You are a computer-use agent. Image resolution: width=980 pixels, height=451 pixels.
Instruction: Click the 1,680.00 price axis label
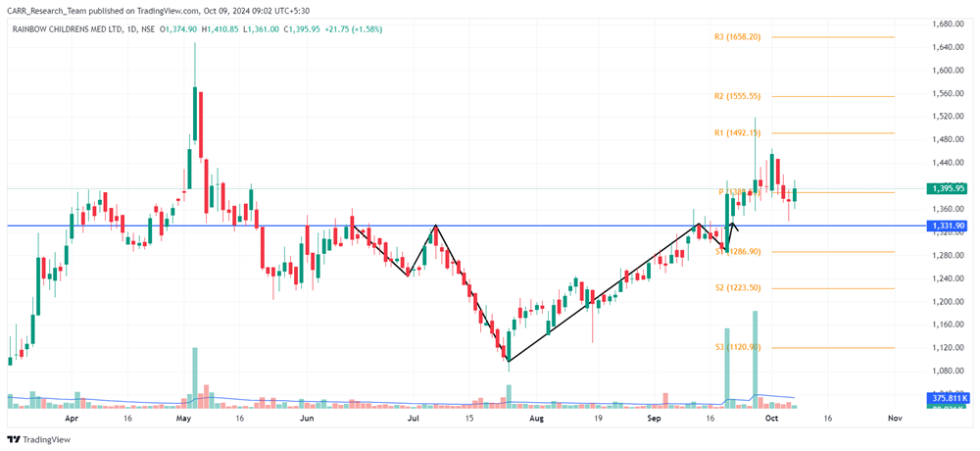(x=950, y=25)
